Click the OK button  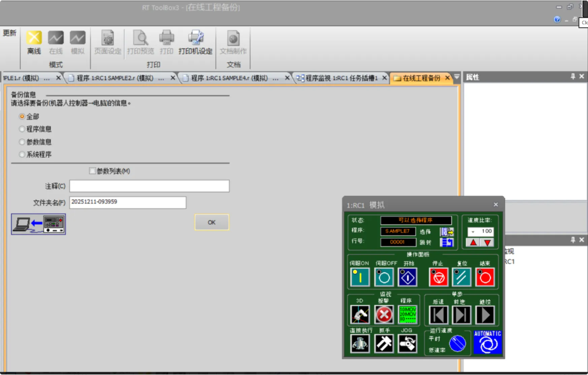(x=212, y=222)
